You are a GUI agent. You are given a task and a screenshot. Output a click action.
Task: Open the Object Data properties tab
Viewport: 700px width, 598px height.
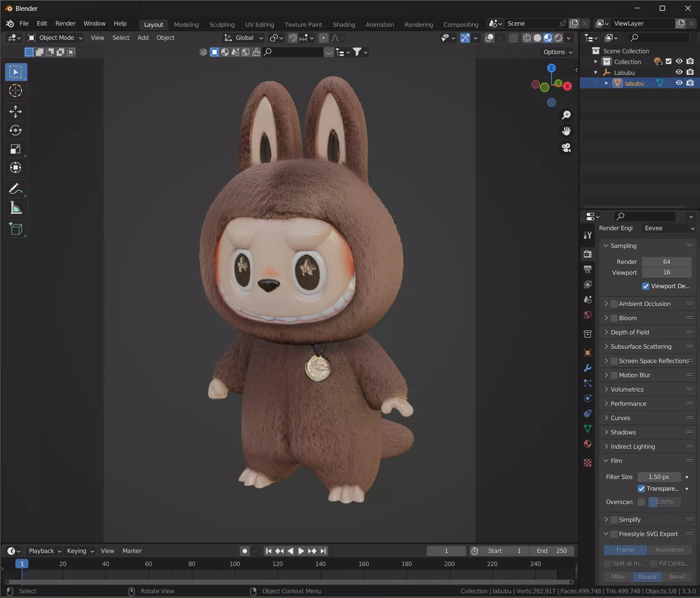pyautogui.click(x=587, y=428)
